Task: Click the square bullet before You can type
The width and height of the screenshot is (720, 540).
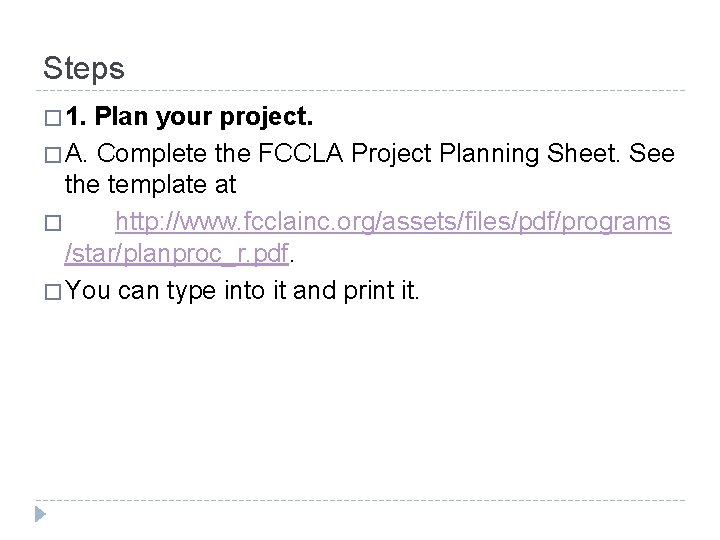Action: pyautogui.click(x=53, y=292)
